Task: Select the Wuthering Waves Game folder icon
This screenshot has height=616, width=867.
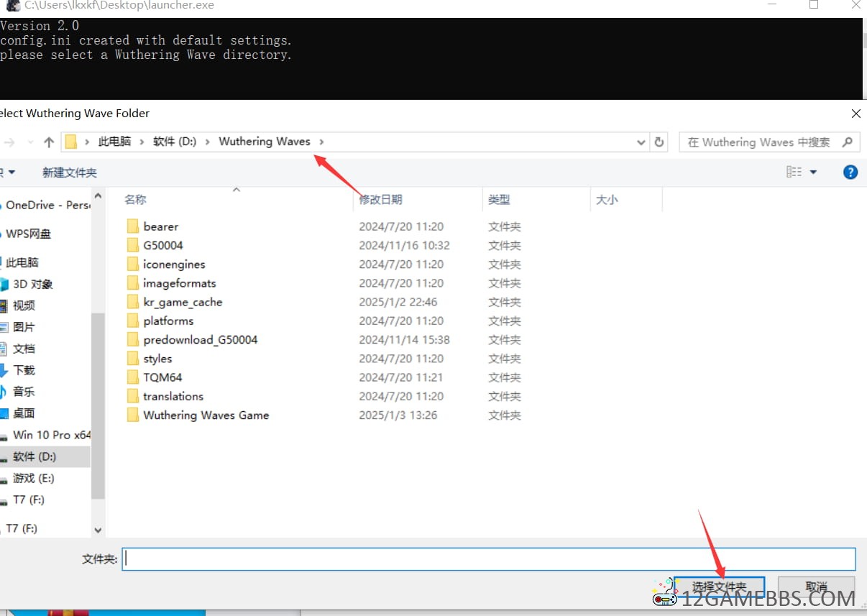Action: (132, 415)
